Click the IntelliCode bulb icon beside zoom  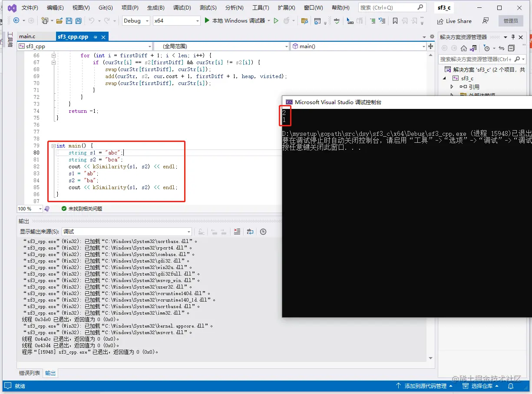(47, 209)
